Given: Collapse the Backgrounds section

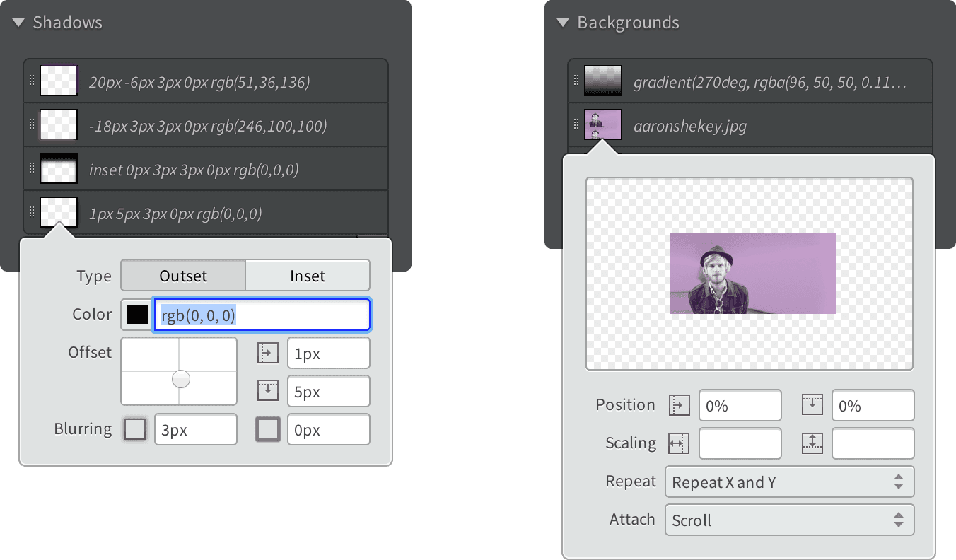Looking at the screenshot, I should (561, 22).
